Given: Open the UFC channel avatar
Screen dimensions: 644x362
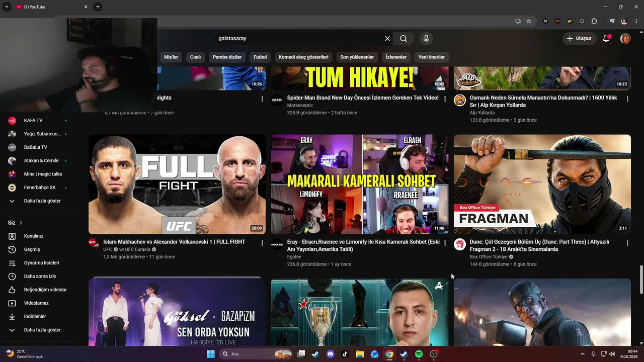Looking at the screenshot, I should [94, 244].
